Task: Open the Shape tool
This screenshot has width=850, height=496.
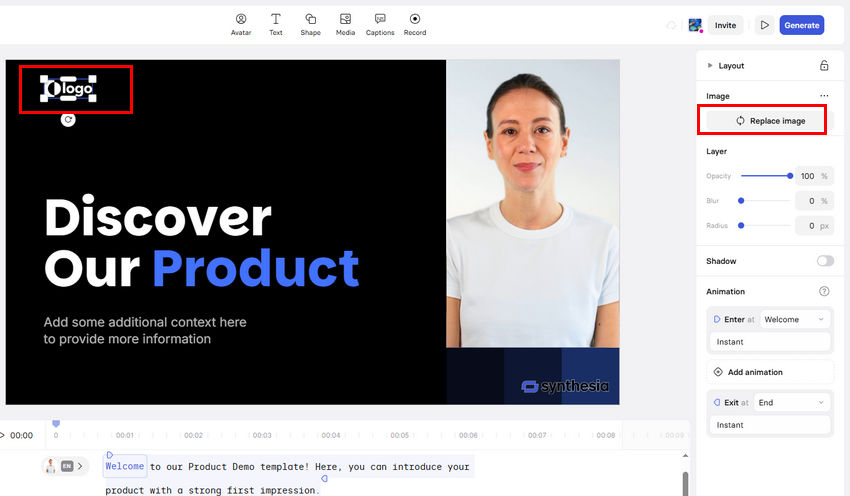Action: (x=310, y=25)
